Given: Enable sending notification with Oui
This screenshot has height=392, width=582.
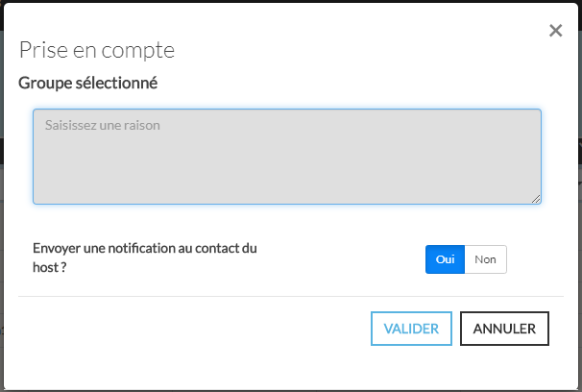Looking at the screenshot, I should click(x=445, y=259).
